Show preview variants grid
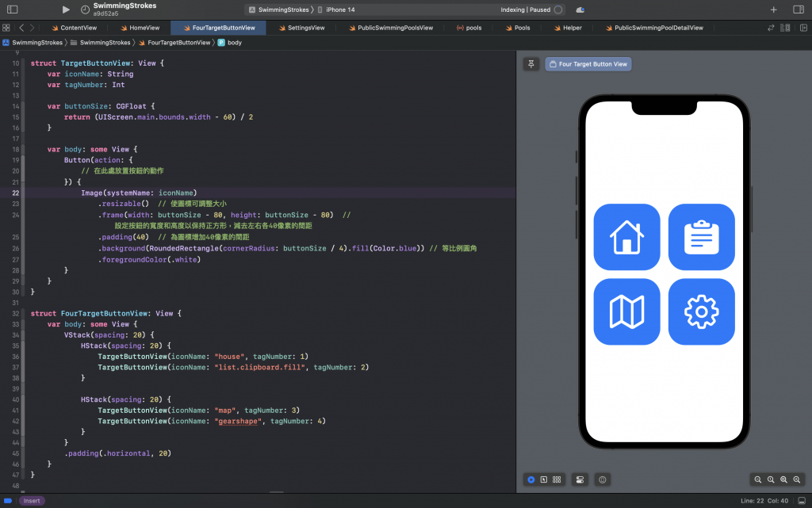The width and height of the screenshot is (812, 508). coord(557,479)
